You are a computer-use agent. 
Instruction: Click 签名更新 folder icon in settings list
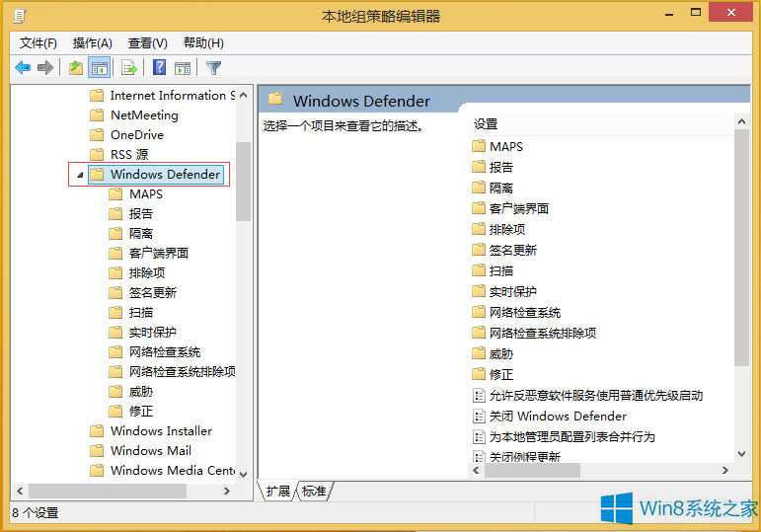[479, 250]
